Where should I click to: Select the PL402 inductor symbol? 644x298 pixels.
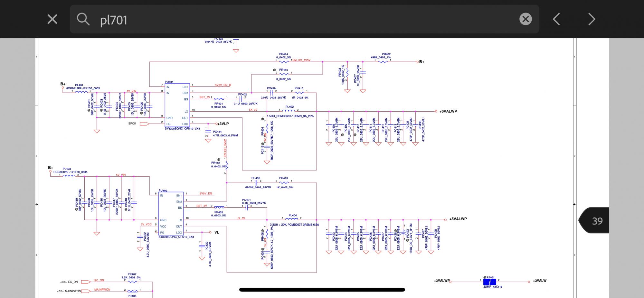(289, 110)
